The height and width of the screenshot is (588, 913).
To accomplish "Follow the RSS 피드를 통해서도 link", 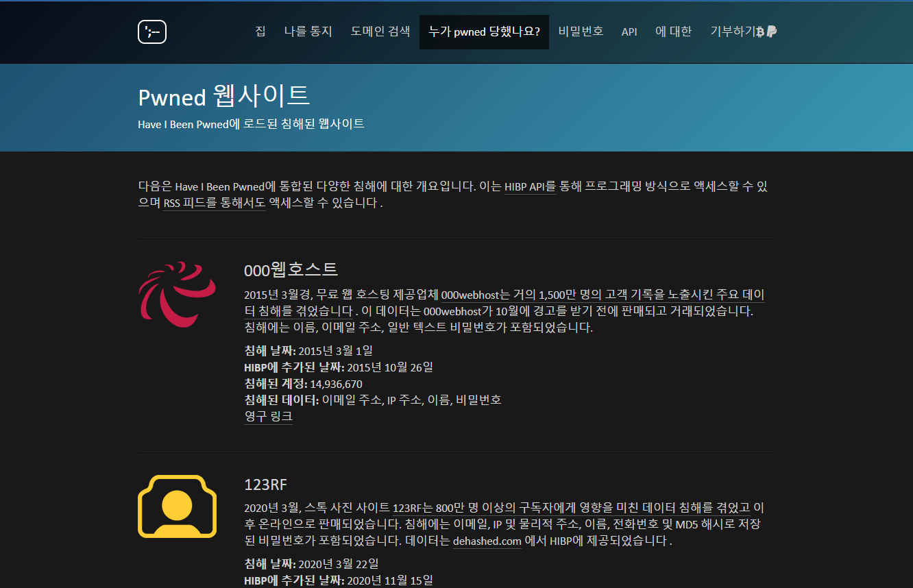I will point(214,203).
